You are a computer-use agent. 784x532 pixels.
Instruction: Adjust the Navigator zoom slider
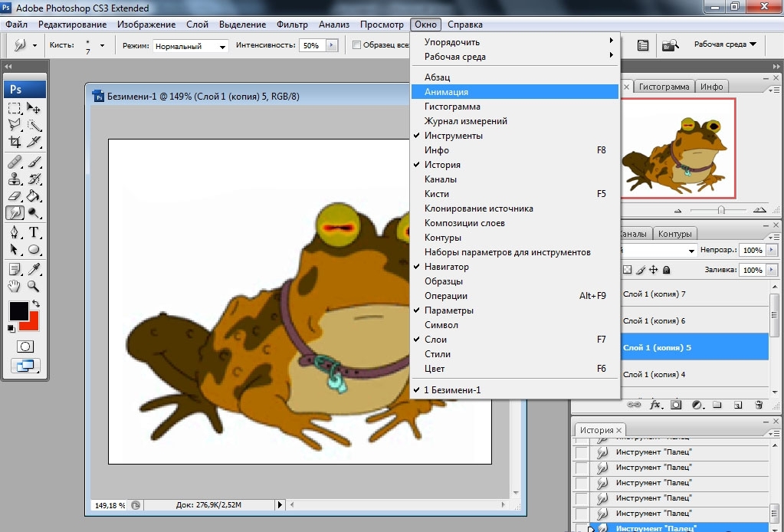(721, 210)
